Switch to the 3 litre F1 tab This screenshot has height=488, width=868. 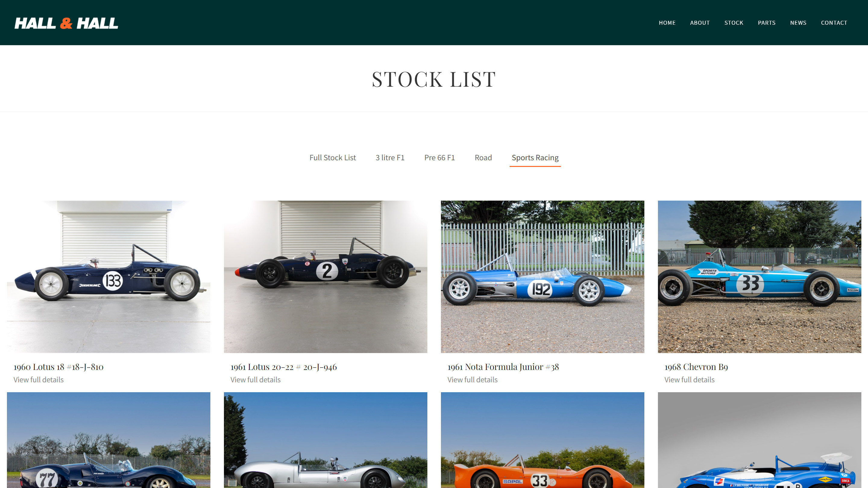click(x=390, y=158)
